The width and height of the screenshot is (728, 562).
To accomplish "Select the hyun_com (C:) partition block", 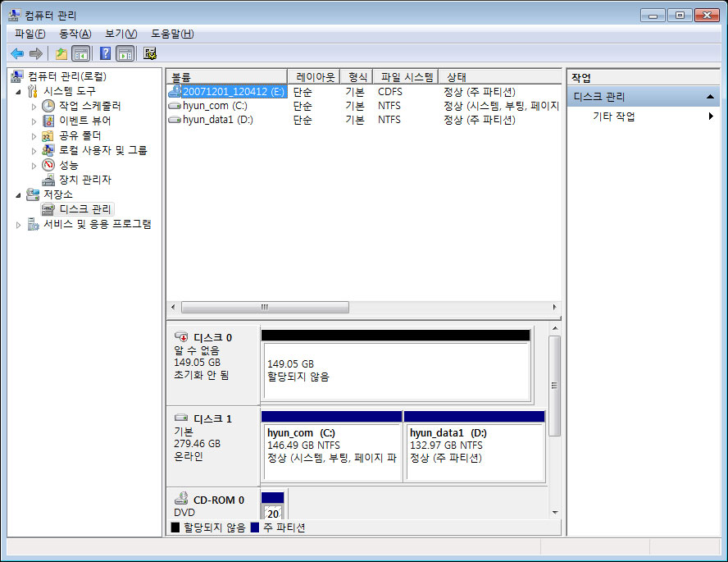I will point(332,452).
